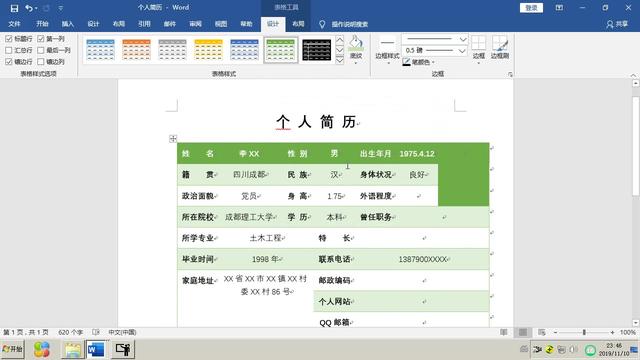
Task: Click the Save icon in quick access toolbar
Action: click(14, 8)
